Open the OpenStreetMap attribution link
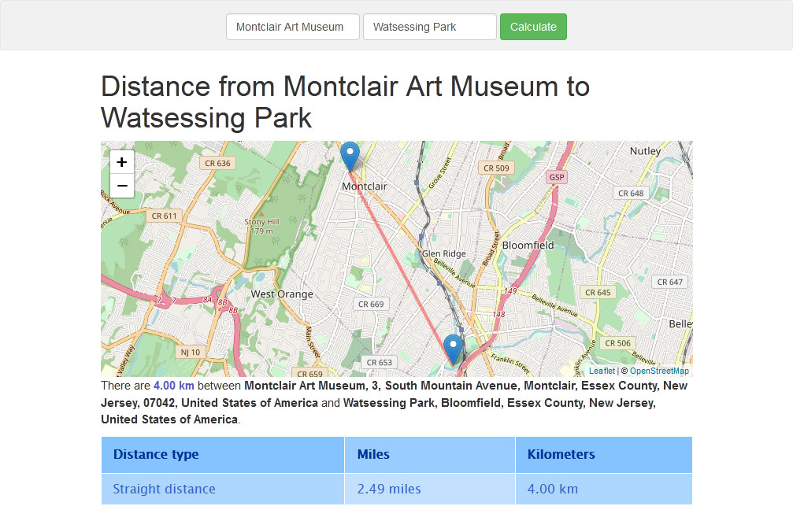793x532 pixels. click(x=659, y=371)
